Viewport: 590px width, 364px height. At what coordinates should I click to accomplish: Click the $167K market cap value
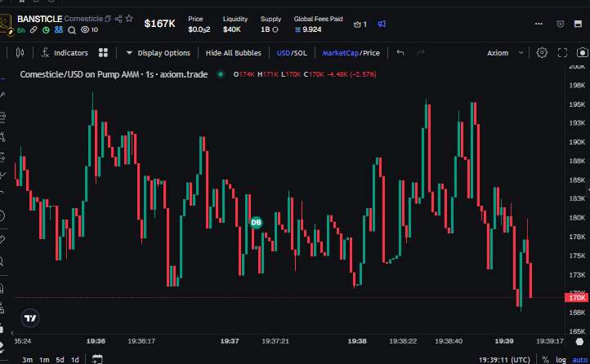159,24
